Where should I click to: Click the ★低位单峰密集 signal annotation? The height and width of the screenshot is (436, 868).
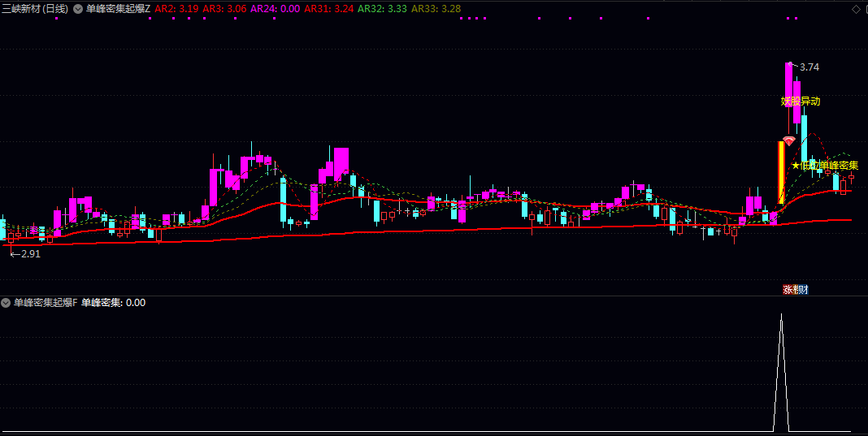[x=825, y=165]
